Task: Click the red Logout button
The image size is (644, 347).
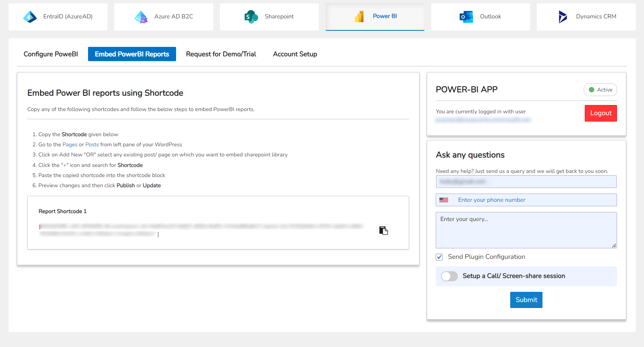Action: pyautogui.click(x=601, y=113)
